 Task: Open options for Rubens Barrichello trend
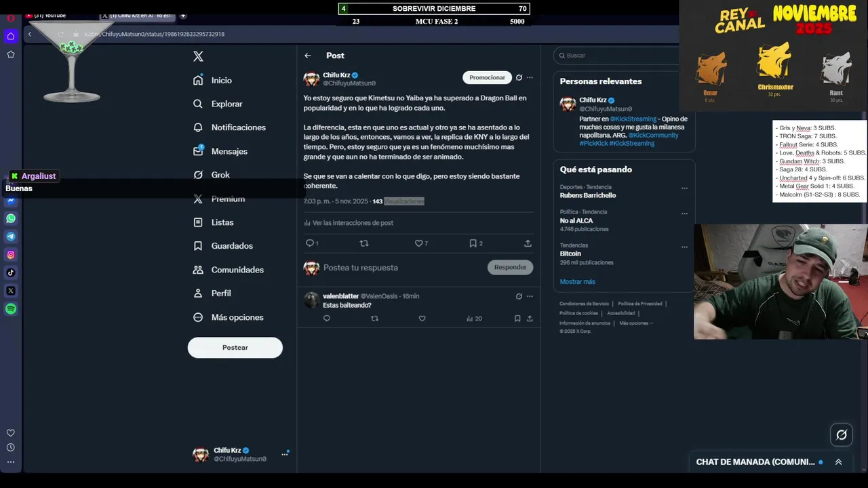coord(684,188)
